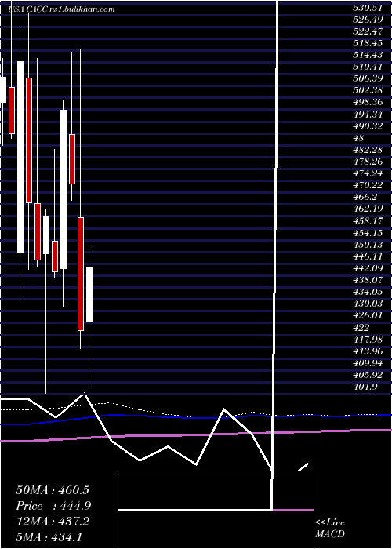
Task: Click the 458.17 price axis label
Action: [x=368, y=221]
